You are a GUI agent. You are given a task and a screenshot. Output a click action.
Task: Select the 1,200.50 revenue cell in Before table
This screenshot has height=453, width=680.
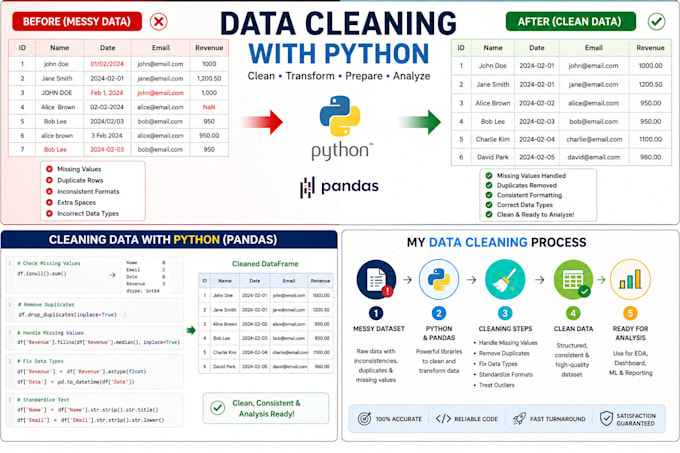pyautogui.click(x=209, y=78)
